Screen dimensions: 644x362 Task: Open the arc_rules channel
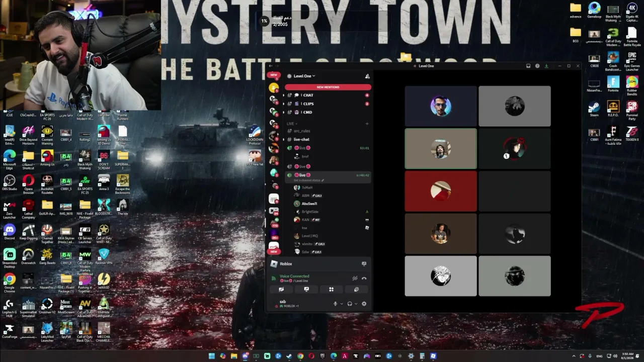click(327, 131)
